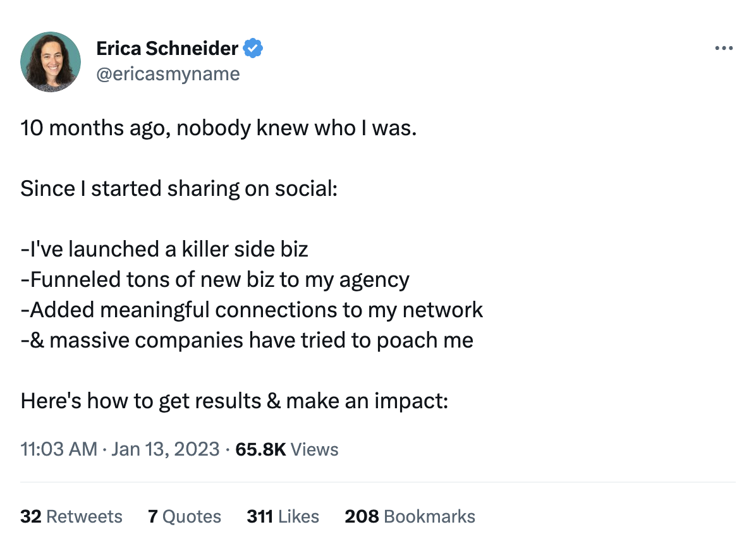The height and width of the screenshot is (546, 756).
Task: Click the verified blue checkmark badge
Action: point(253,47)
